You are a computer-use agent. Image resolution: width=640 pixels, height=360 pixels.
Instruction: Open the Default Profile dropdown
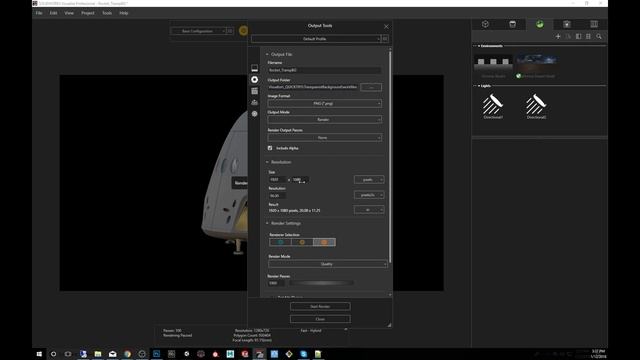[316, 39]
